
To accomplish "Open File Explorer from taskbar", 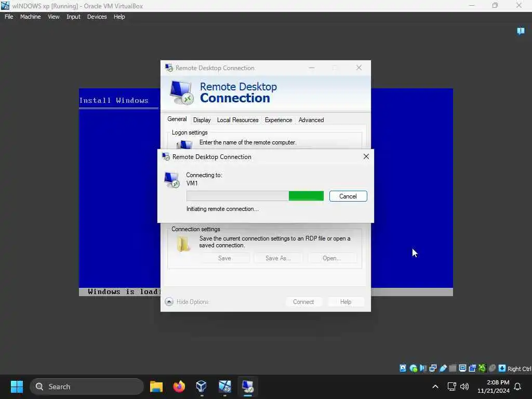I will [156, 387].
